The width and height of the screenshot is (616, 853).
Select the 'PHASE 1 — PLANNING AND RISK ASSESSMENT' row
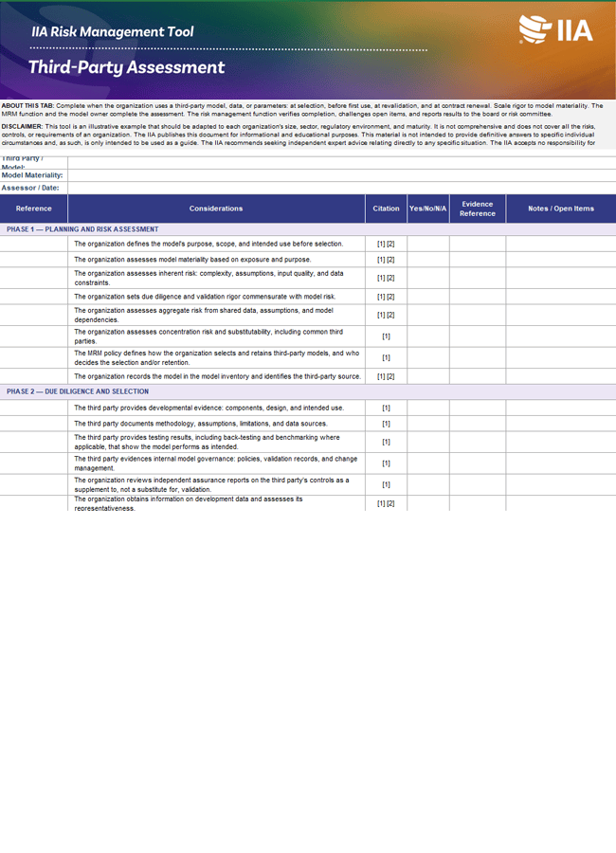point(308,229)
